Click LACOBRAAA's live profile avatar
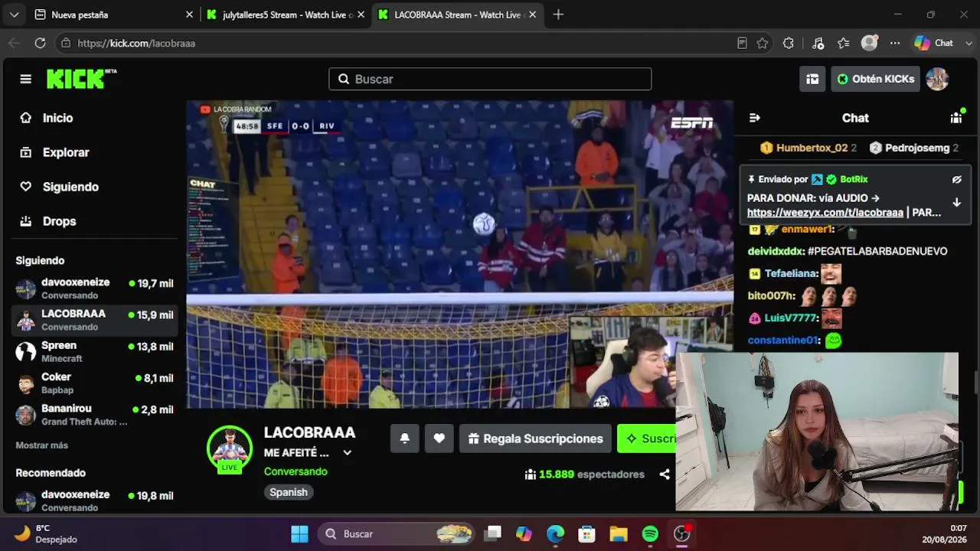The height and width of the screenshot is (551, 980). coord(230,448)
